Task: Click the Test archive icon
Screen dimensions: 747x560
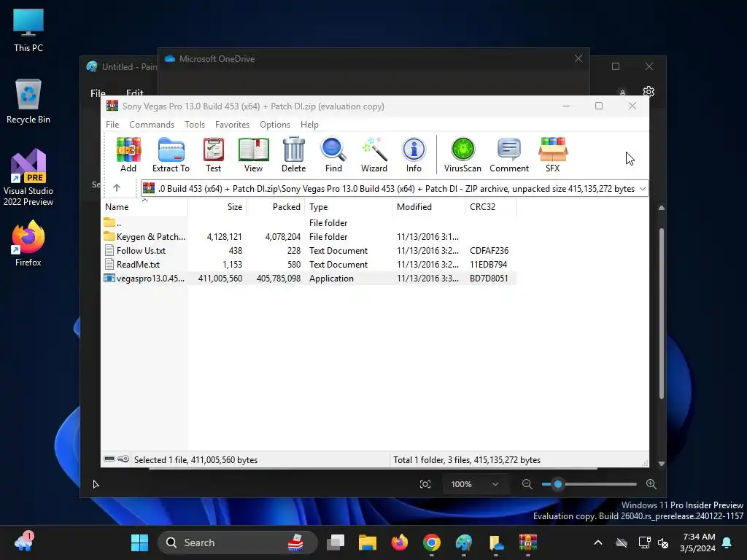Action: pos(214,155)
